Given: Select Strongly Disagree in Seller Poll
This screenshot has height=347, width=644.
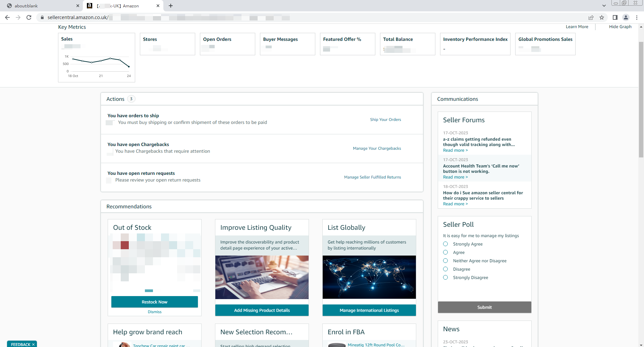Looking at the screenshot, I should [445, 277].
